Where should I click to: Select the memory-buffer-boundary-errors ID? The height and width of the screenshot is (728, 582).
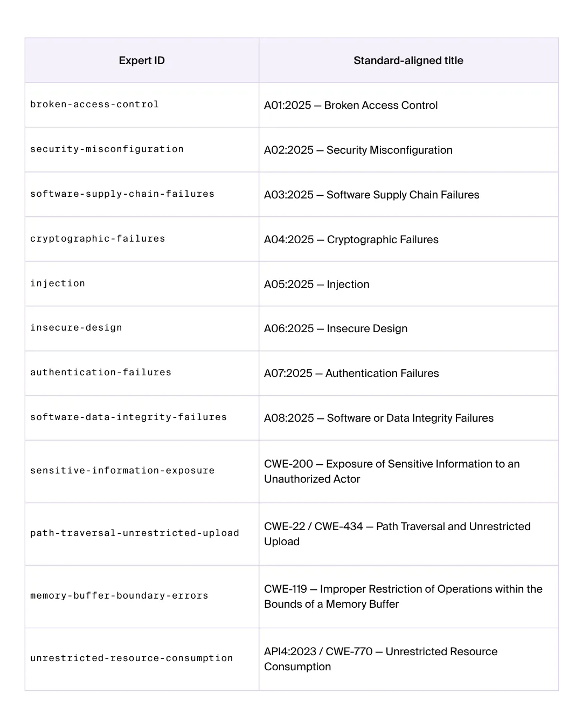click(x=119, y=596)
